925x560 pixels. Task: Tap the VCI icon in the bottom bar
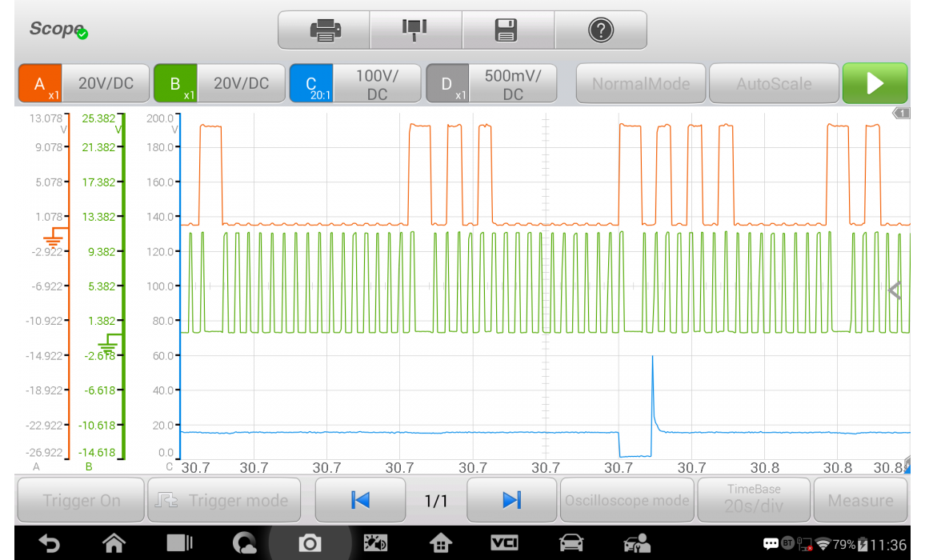tap(504, 543)
